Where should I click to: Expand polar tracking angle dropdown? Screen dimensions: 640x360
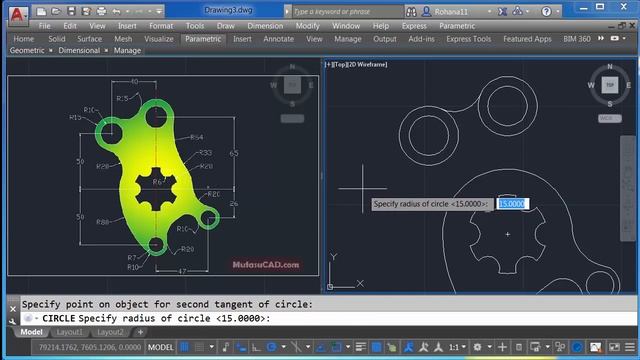click(283, 347)
